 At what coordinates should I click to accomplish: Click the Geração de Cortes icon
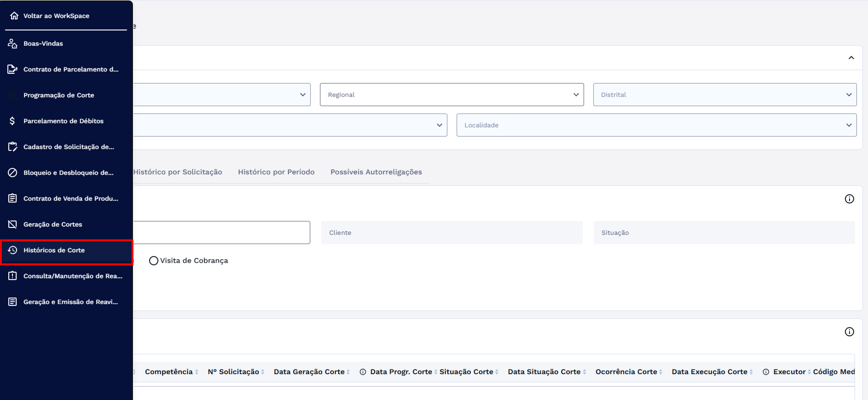(x=12, y=224)
